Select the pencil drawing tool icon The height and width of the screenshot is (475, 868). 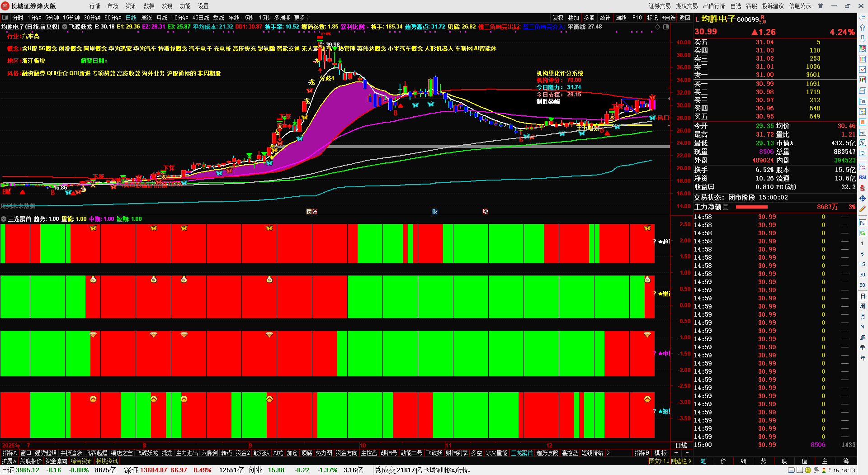point(863,209)
